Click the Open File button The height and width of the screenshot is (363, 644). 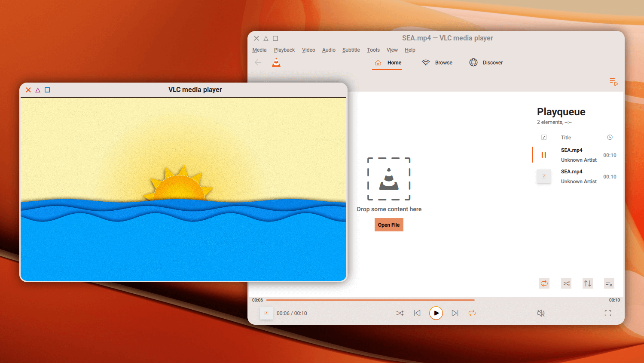click(389, 225)
